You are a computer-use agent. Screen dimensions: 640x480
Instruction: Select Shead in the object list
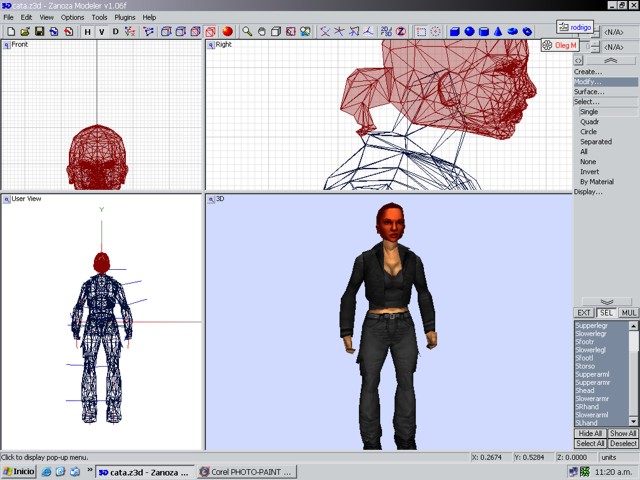[x=601, y=391]
